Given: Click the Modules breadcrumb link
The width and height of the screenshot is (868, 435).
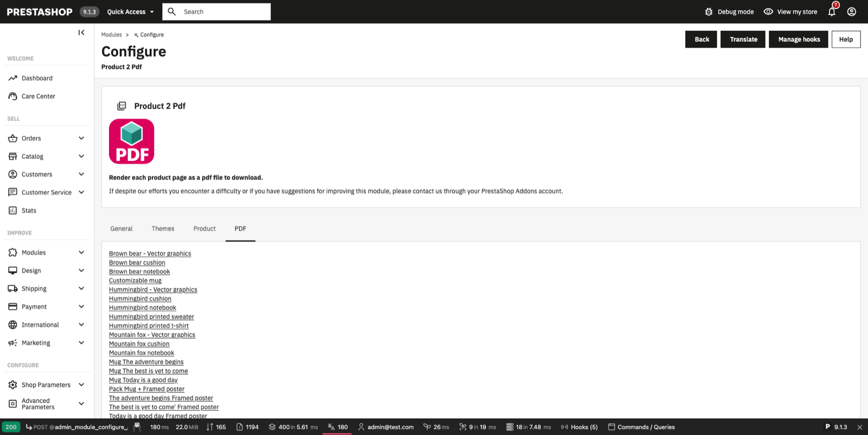Looking at the screenshot, I should click(111, 35).
